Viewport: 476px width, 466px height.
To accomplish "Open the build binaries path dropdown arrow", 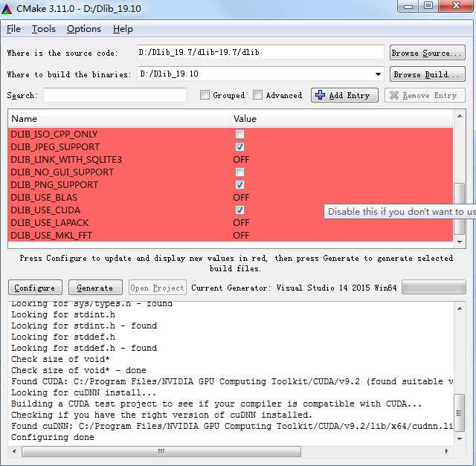I will pos(378,74).
